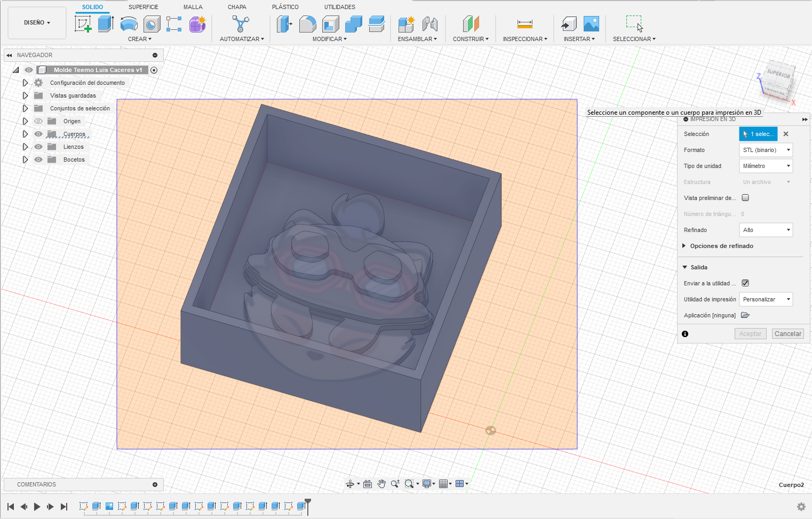This screenshot has width=812, height=519.
Task: Select the Pan hand tool
Action: (381, 484)
